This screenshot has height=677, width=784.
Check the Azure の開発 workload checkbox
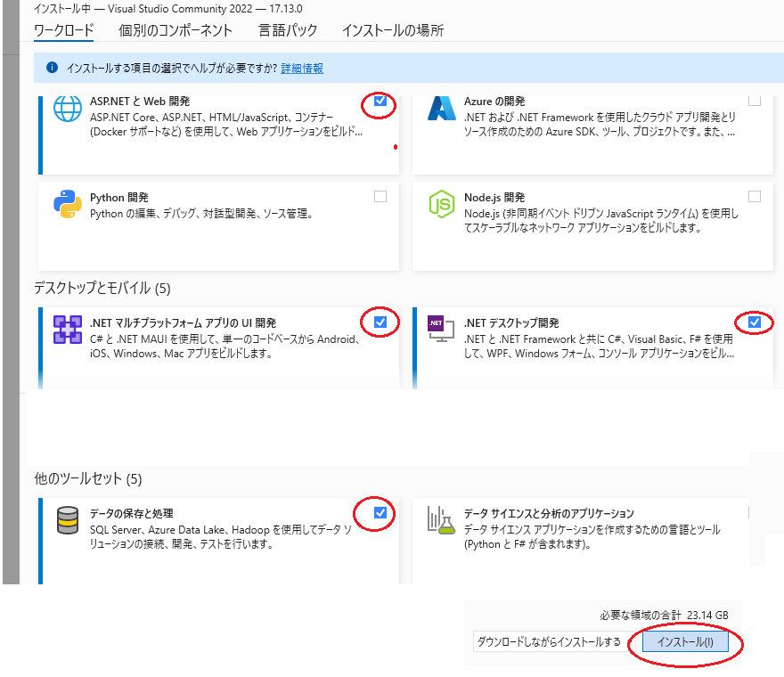(755, 102)
